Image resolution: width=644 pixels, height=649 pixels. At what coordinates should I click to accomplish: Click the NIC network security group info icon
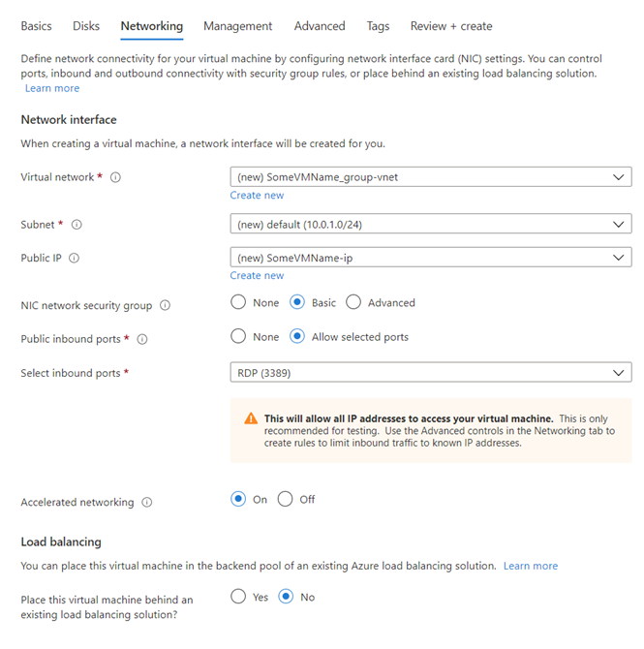coord(166,305)
